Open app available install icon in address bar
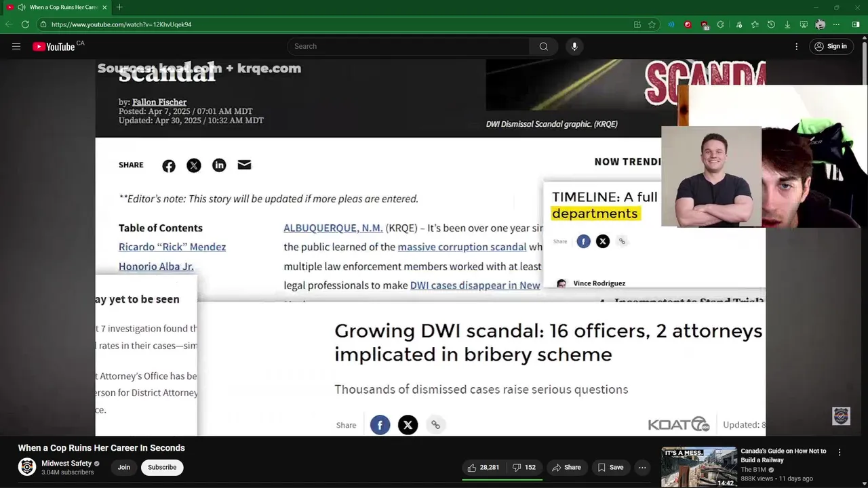This screenshot has width=868, height=488. coord(637,24)
